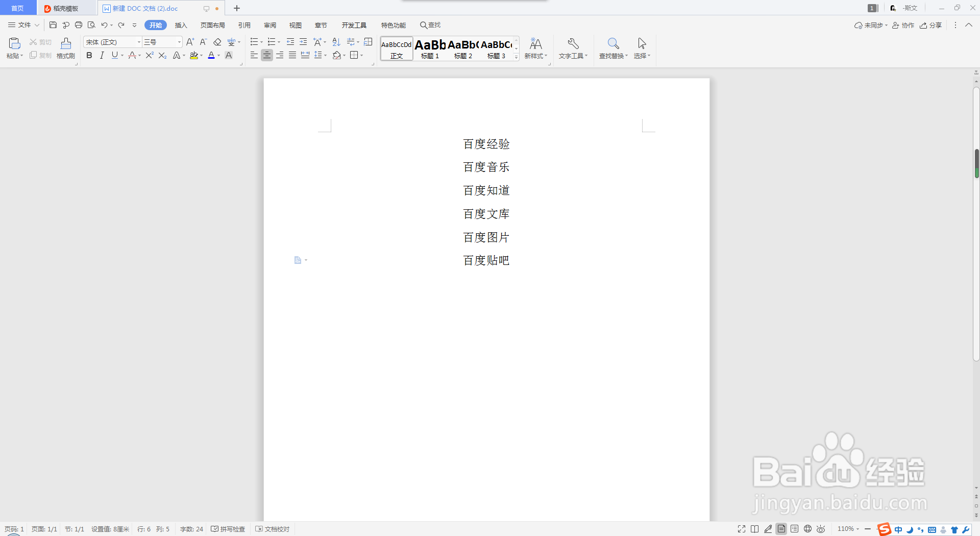
Task: Click Spell Check in status bar
Action: [x=228, y=529]
